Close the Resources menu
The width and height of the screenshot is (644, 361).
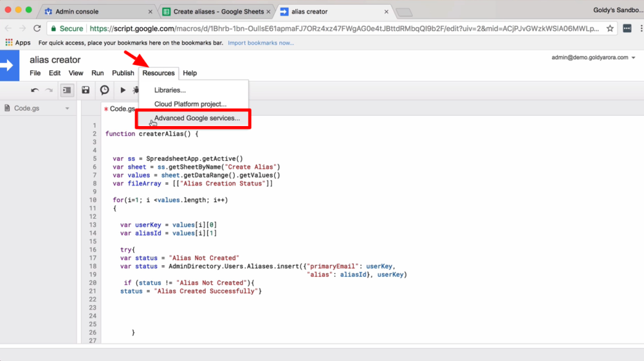(158, 73)
